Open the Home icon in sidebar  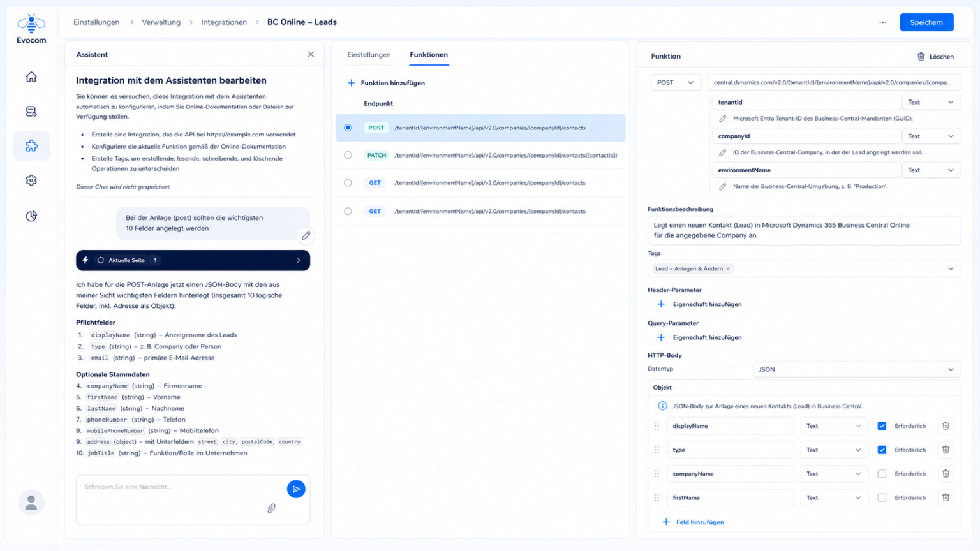click(x=31, y=77)
